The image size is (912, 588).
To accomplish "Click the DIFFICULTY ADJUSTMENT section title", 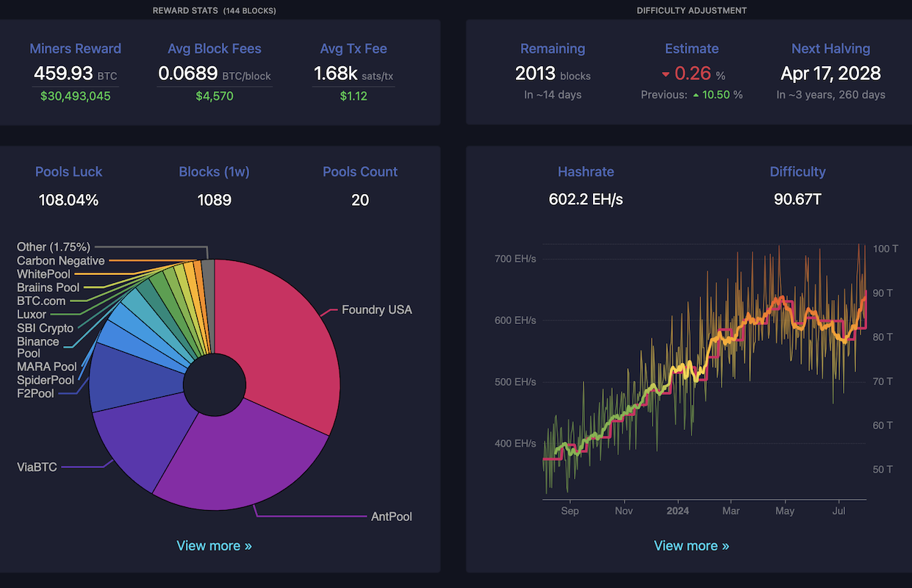I will click(x=692, y=10).
